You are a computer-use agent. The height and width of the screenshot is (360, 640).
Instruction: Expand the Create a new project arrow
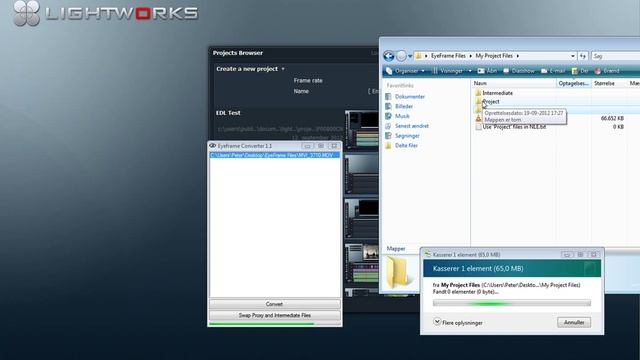pyautogui.click(x=283, y=69)
